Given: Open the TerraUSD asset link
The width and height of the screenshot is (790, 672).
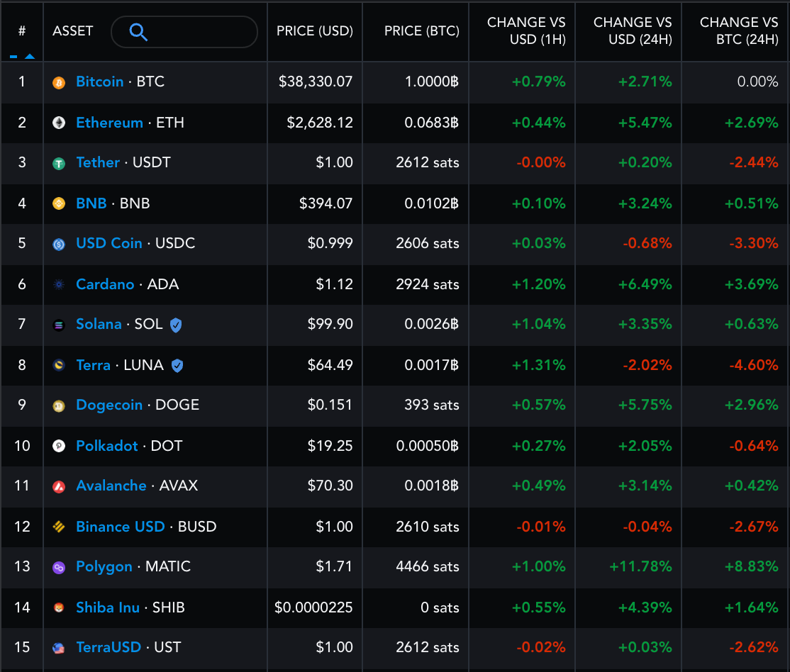Looking at the screenshot, I should pos(109,647).
